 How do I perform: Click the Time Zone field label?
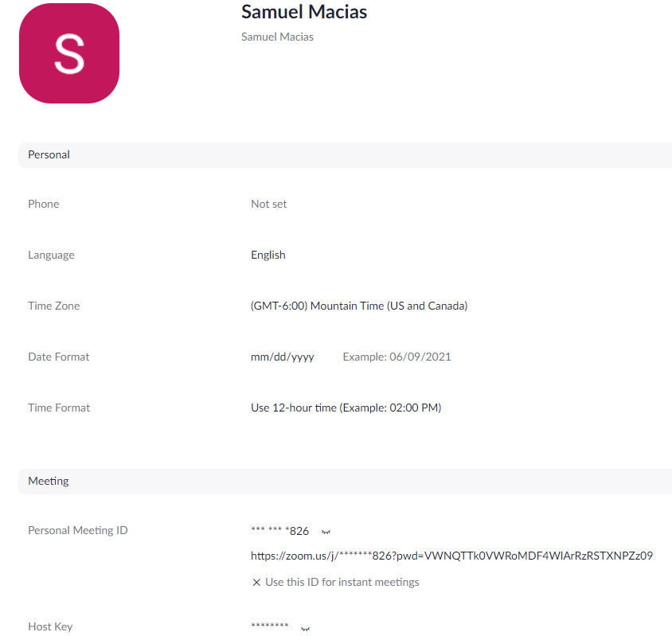[x=54, y=306]
